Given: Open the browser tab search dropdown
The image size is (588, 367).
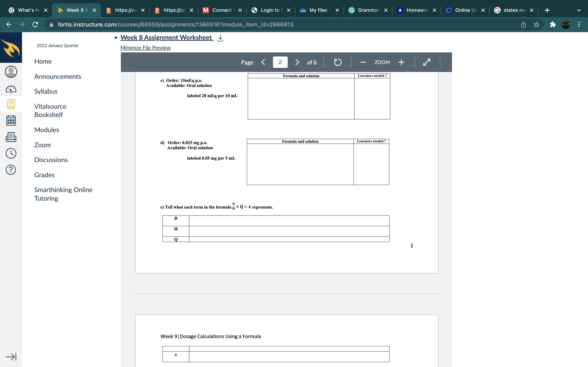Looking at the screenshot, I should 579,10.
